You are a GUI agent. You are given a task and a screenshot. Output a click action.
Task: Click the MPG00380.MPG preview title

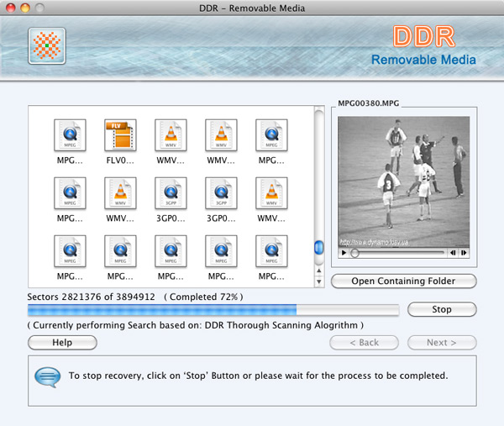(369, 103)
